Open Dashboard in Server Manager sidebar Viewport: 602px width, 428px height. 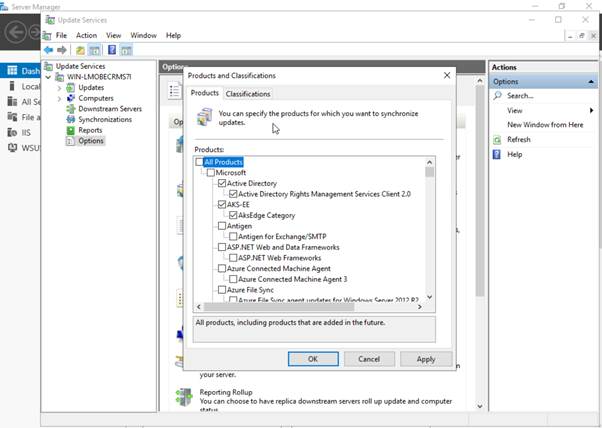tap(20, 71)
